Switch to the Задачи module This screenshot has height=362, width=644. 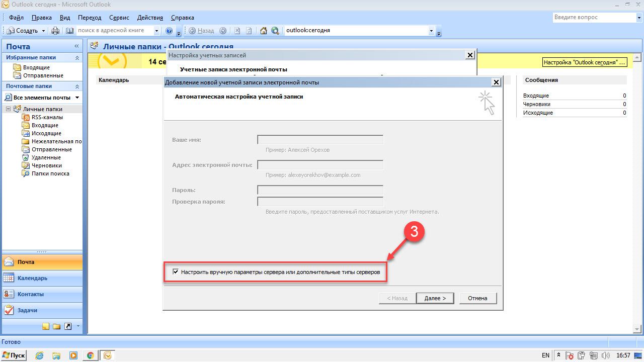pos(42,310)
